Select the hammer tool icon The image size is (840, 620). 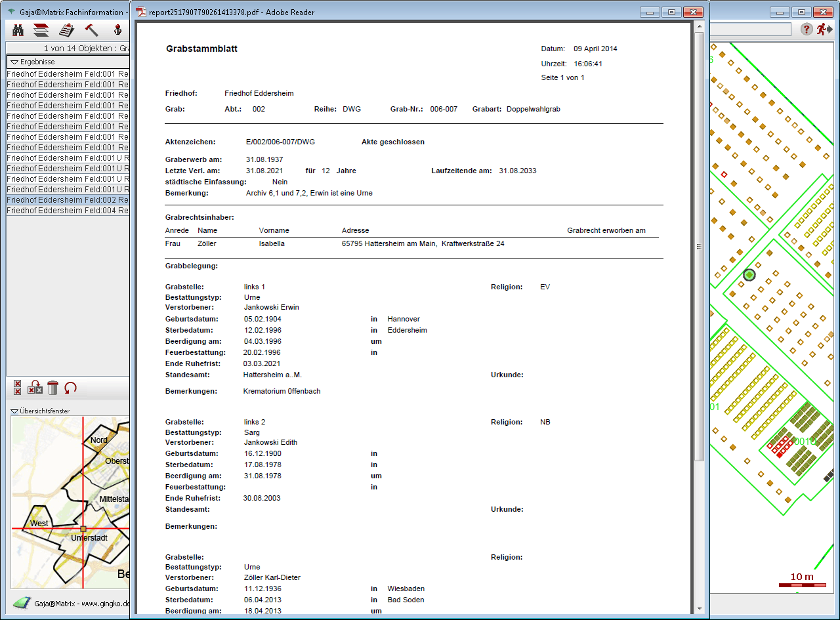pos(92,30)
